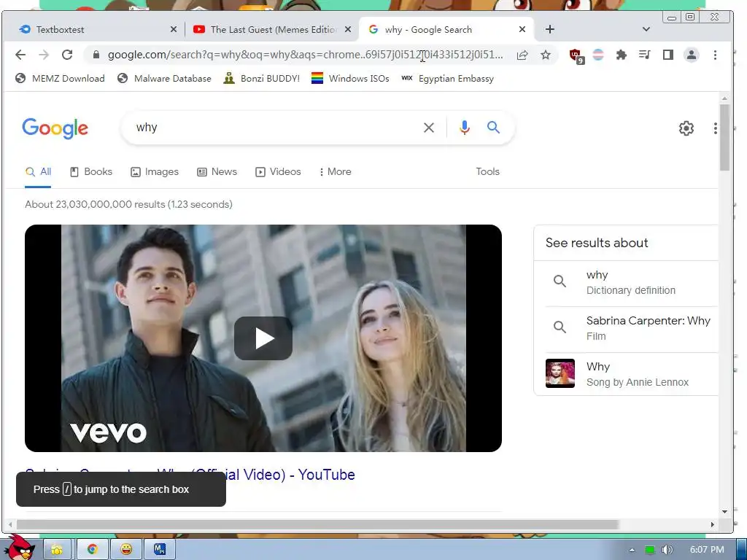Screen dimensions: 747x560
Task: Open the Extensions puzzle piece menu
Action: 622,55
